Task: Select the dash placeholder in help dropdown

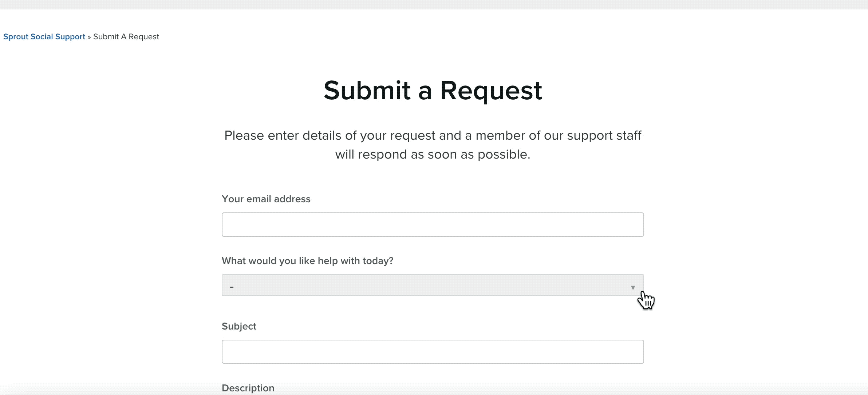Action: tap(232, 287)
